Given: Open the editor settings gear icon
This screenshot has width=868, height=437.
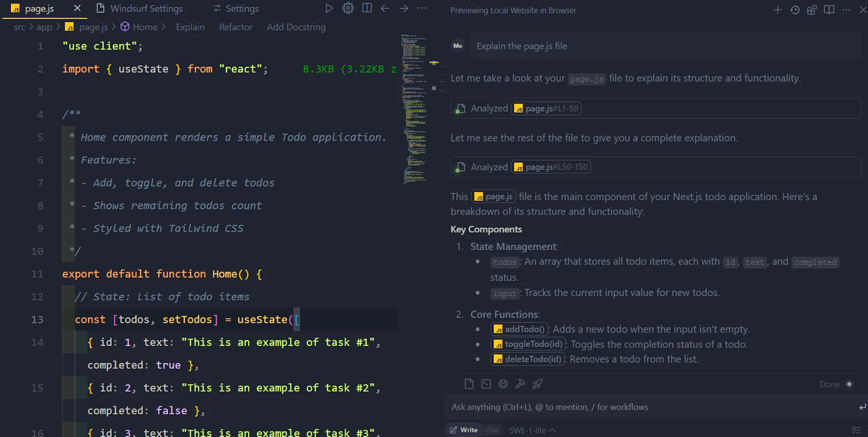Looking at the screenshot, I should (348, 9).
